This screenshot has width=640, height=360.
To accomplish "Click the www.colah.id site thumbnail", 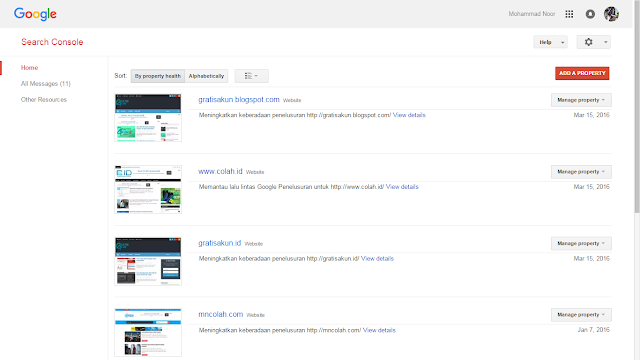I will (148, 189).
